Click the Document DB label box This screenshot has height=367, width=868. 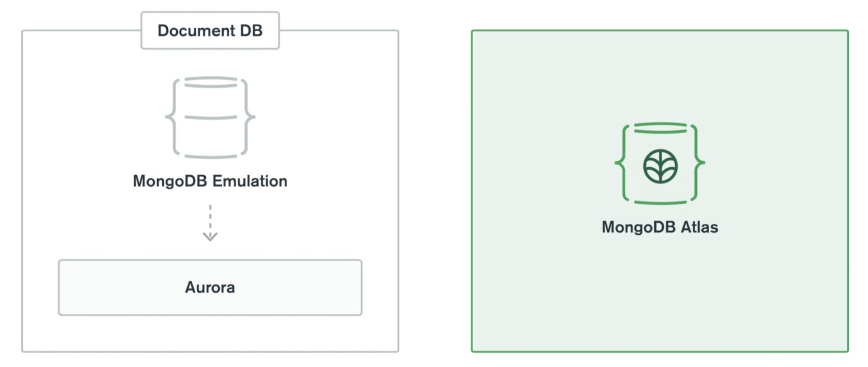(x=210, y=30)
